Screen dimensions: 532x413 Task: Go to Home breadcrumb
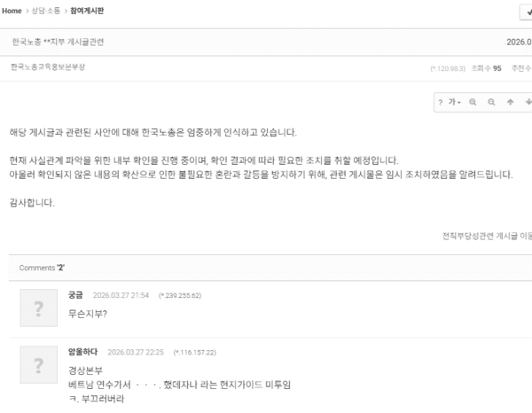click(x=12, y=11)
